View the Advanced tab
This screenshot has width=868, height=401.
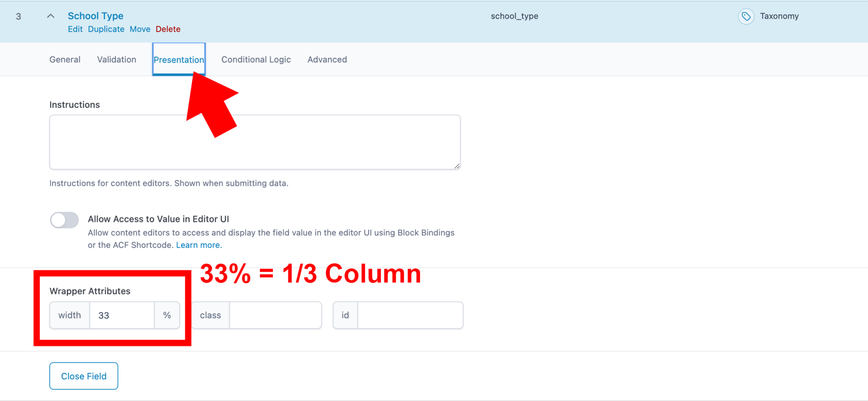click(x=327, y=59)
